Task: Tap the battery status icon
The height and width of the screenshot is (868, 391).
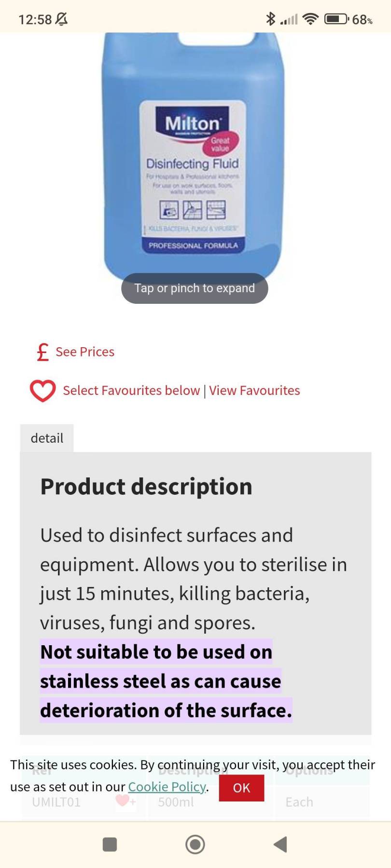Action: [336, 19]
